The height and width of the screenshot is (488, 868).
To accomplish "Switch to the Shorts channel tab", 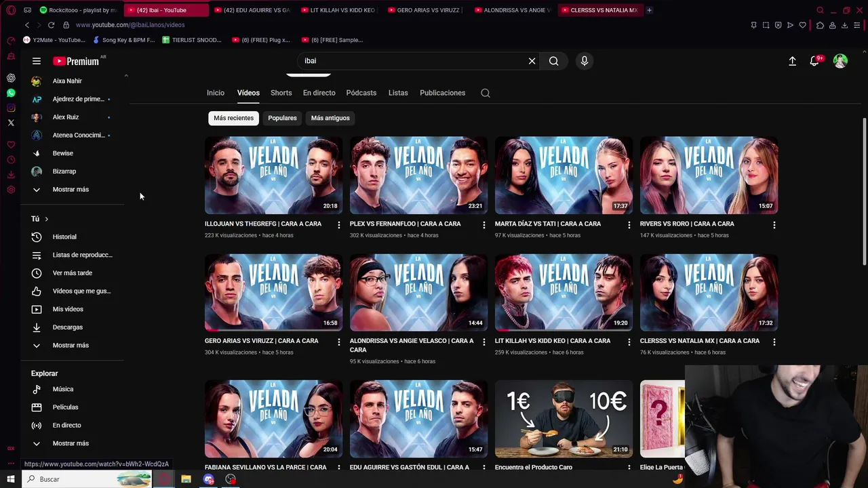I will [281, 93].
